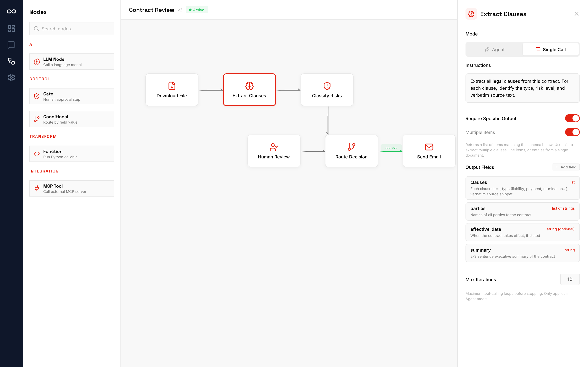Select the Route Decision node on canvas
Screen dimensions: 588x367
click(351, 151)
